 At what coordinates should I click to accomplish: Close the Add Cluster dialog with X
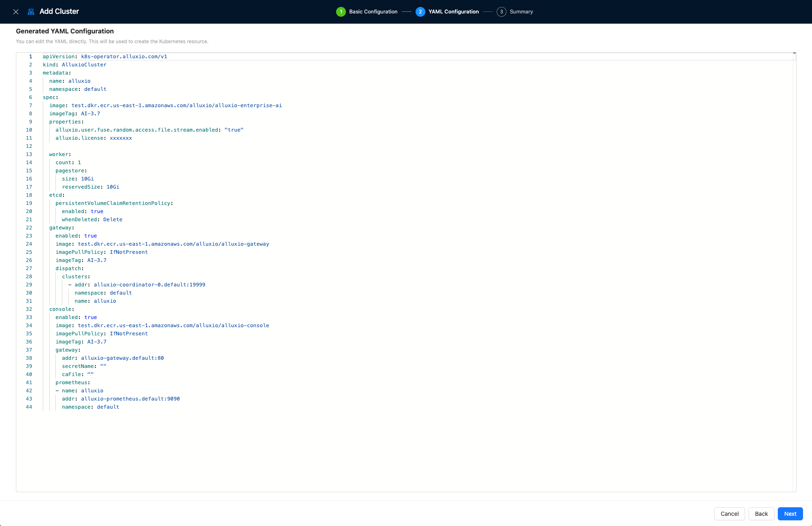(16, 12)
